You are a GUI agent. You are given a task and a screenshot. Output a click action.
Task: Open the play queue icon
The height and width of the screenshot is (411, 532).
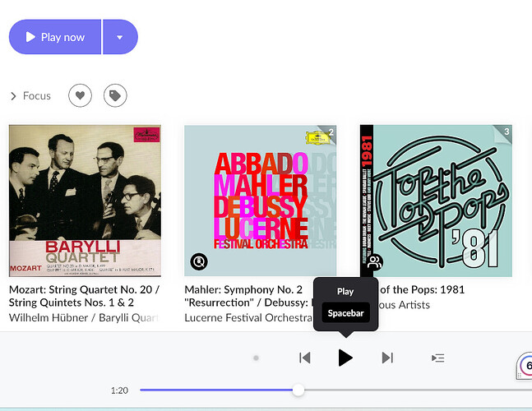coord(438,358)
